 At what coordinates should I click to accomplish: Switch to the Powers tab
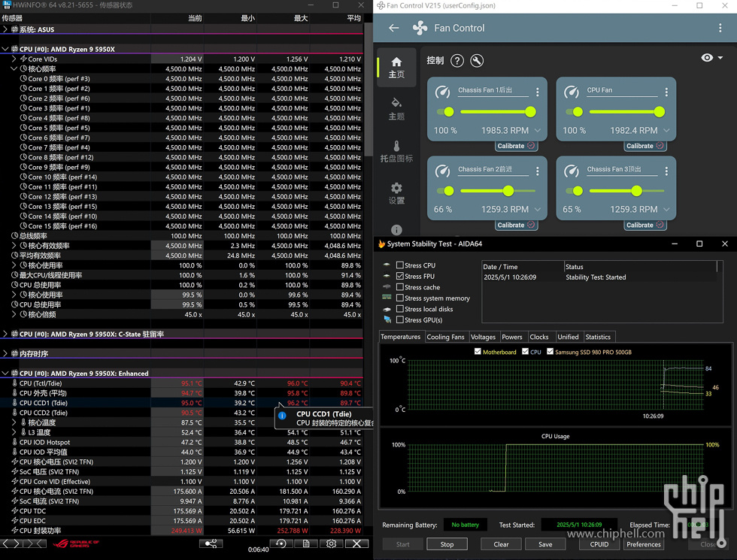(x=512, y=337)
